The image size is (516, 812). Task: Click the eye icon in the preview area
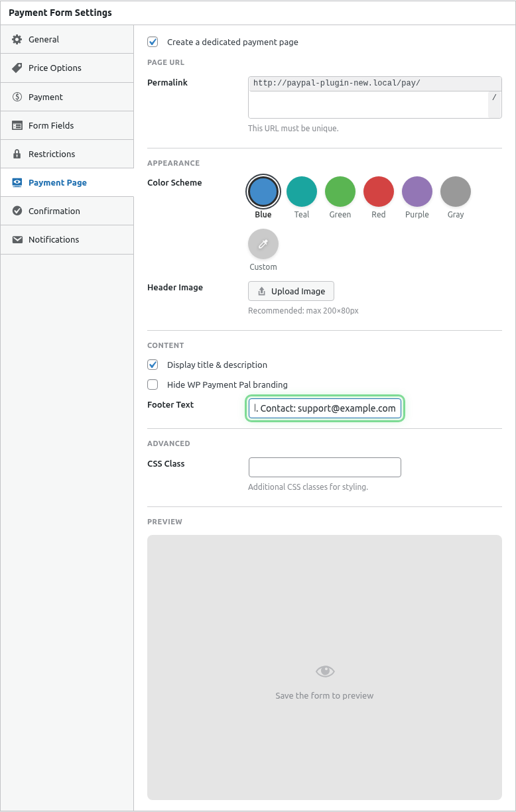[x=324, y=671]
